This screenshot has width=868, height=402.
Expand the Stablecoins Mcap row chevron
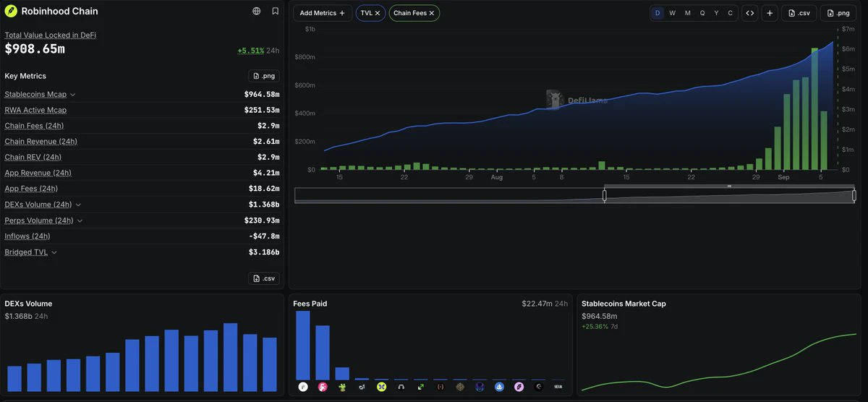point(73,95)
